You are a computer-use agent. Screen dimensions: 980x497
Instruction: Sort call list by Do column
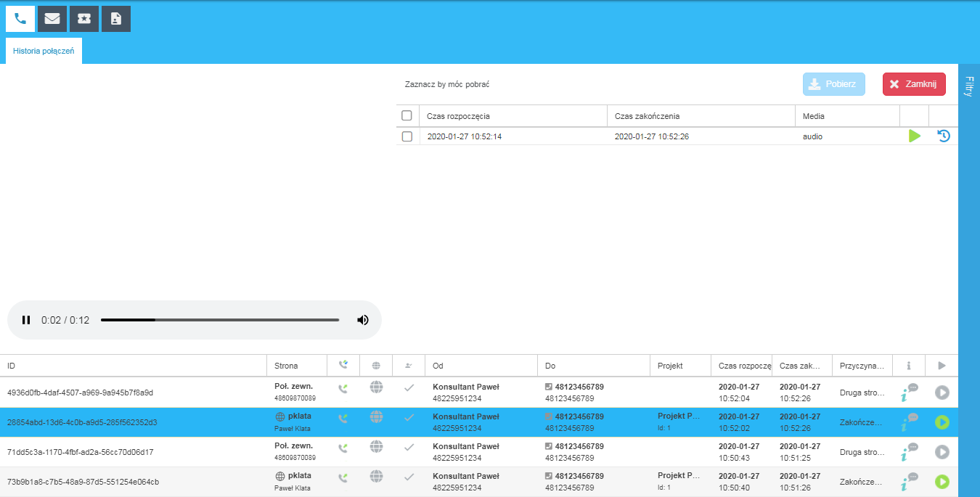coord(594,366)
